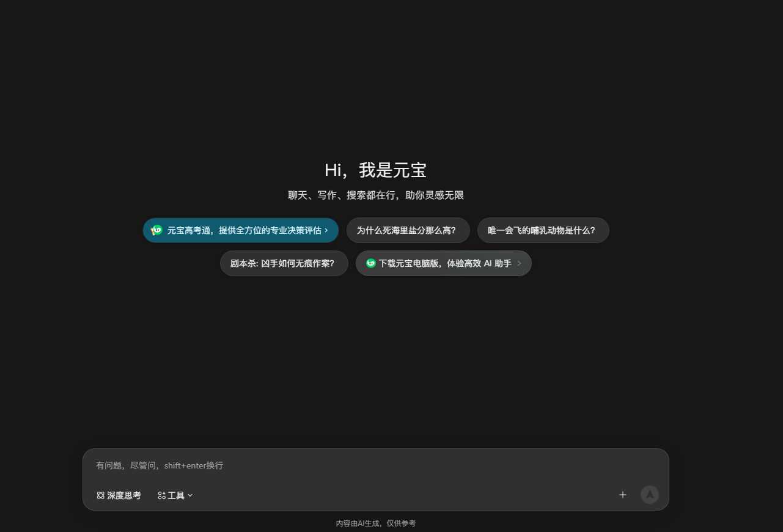783x532 pixels.
Task: Pick the 剧本杀: 凶手如何无痕作案 suggestion
Action: 284,263
